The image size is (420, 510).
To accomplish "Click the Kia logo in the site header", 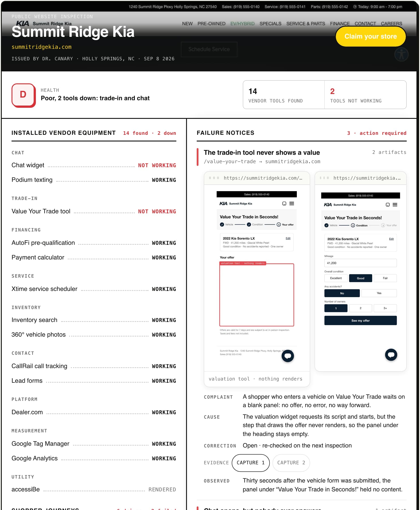I will 23,24.
